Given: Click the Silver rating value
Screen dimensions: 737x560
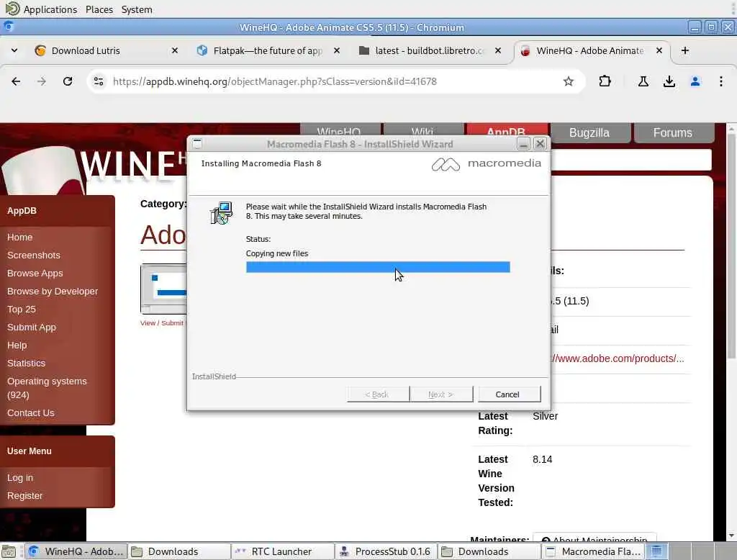Looking at the screenshot, I should click(x=546, y=416).
